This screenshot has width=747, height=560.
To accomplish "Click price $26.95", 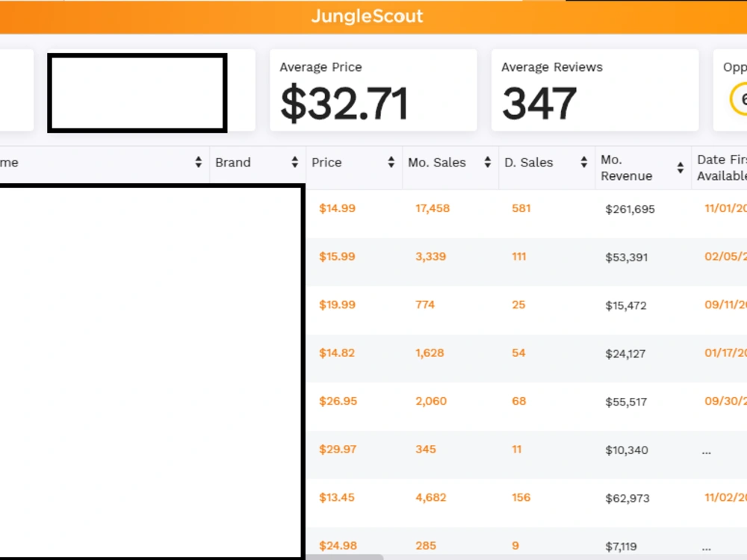I will [338, 401].
